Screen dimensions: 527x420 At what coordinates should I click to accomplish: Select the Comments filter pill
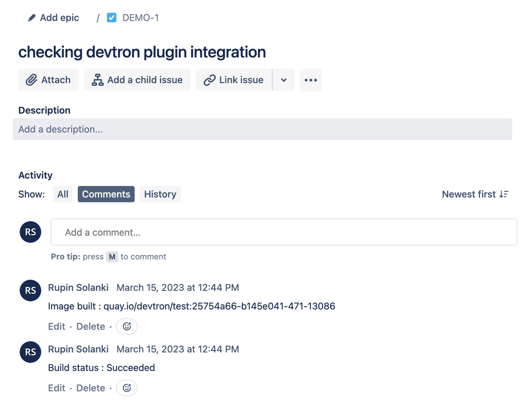[106, 194]
